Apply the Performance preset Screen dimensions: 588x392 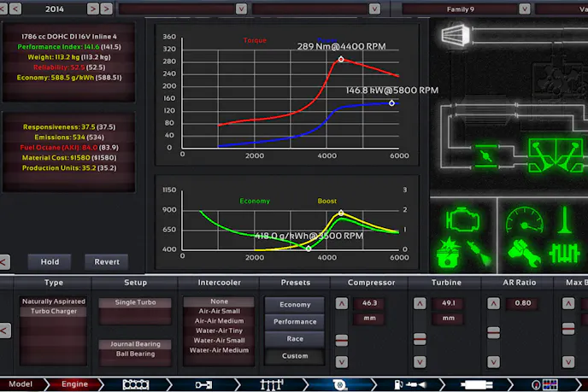pos(295,322)
